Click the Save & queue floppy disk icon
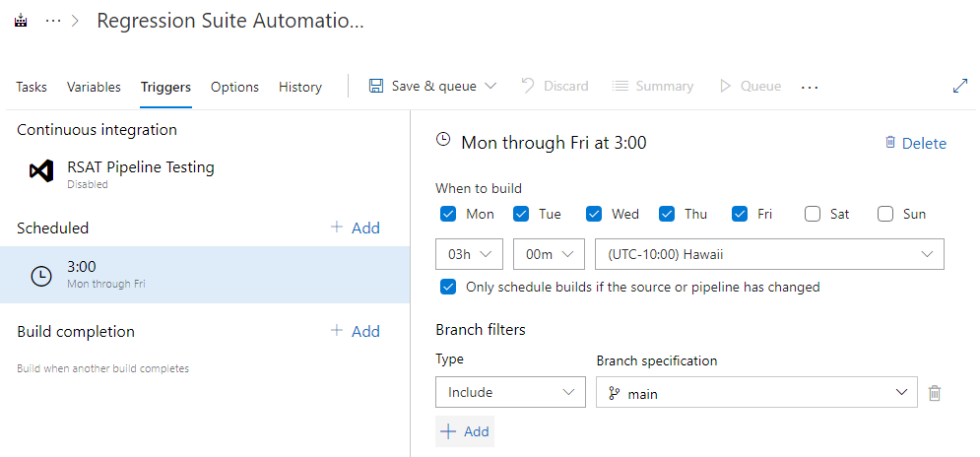This screenshot has height=457, width=980. 376,86
